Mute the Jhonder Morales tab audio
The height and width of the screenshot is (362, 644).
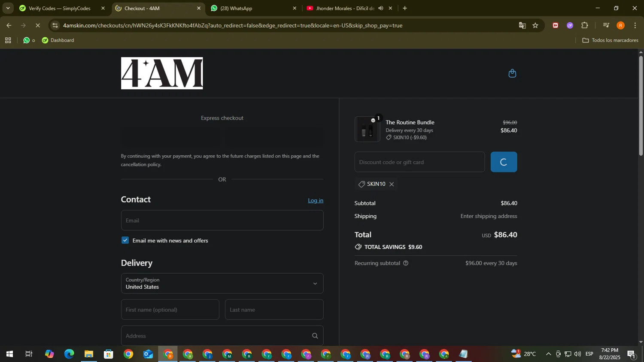coord(380,8)
